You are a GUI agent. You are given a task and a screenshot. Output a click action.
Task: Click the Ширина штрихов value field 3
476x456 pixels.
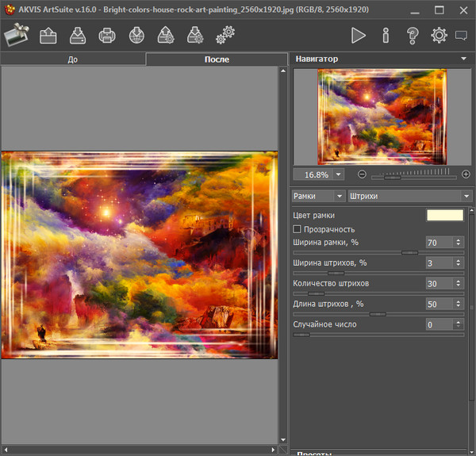tap(440, 263)
